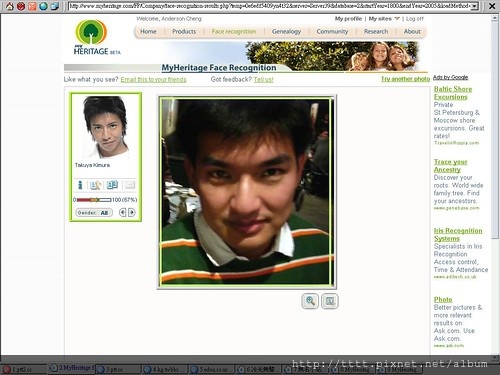Click 'Email this to your friends' link
The image size is (500, 375).
pyautogui.click(x=153, y=79)
